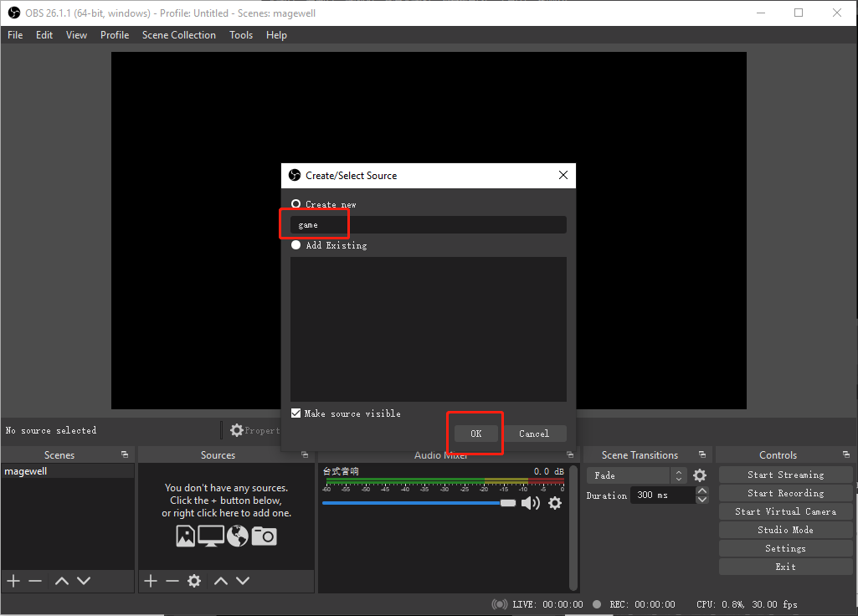The height and width of the screenshot is (616, 858).
Task: Click the LIVE: 00:00:00 status text
Action: (547, 604)
